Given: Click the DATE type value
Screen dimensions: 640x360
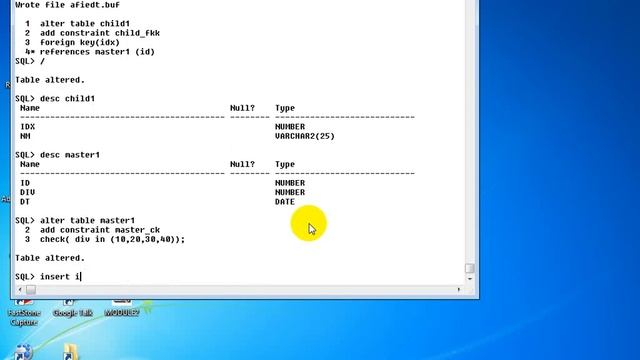Looking at the screenshot, I should coord(285,202).
